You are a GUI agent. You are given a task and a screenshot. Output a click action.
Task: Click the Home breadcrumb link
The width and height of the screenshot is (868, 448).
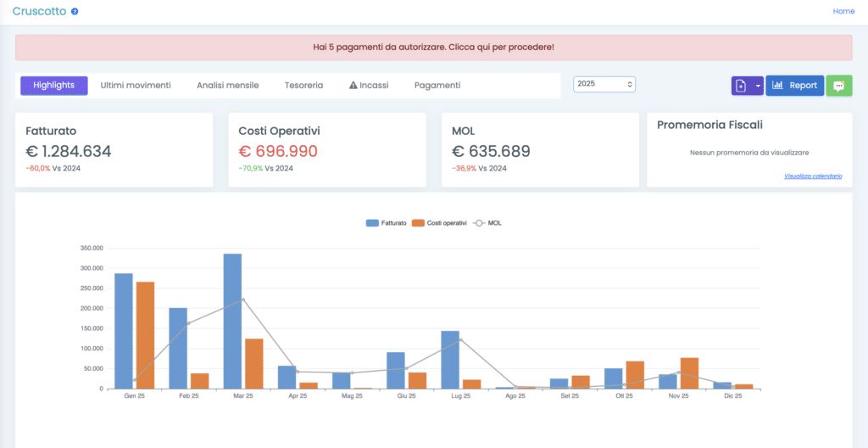click(x=843, y=11)
